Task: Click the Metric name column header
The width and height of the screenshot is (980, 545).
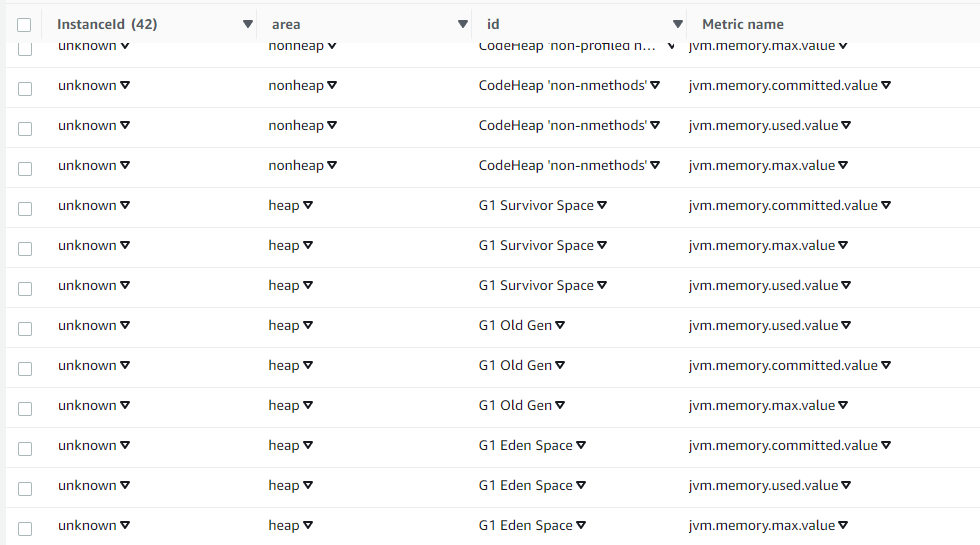Action: pos(743,24)
